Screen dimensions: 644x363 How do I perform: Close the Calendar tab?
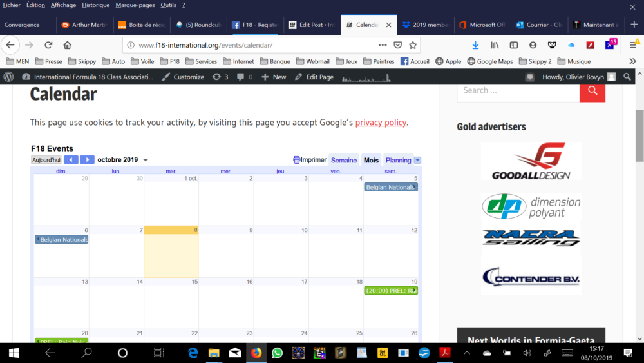click(x=388, y=25)
